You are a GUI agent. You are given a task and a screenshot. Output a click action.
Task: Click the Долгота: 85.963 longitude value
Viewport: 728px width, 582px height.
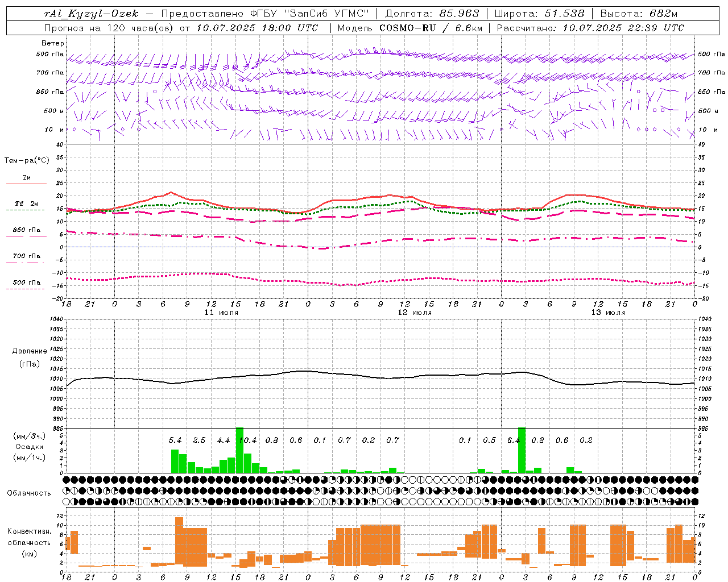[x=432, y=14]
